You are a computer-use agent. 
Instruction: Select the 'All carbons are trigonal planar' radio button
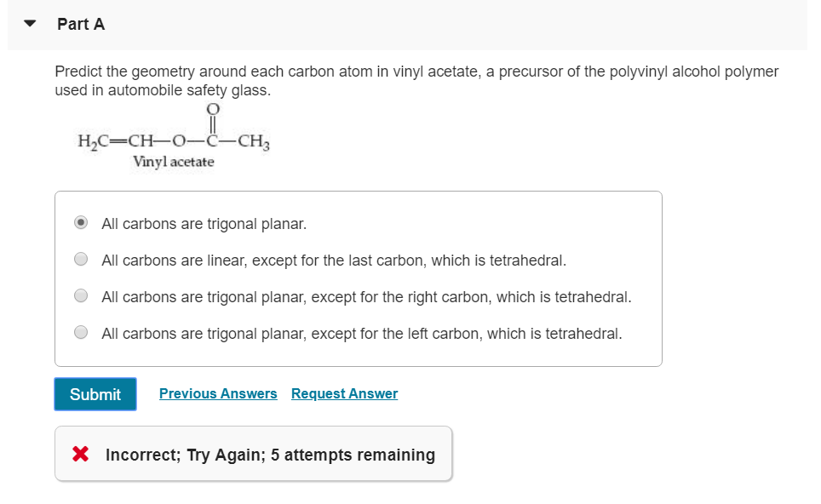click(x=81, y=224)
